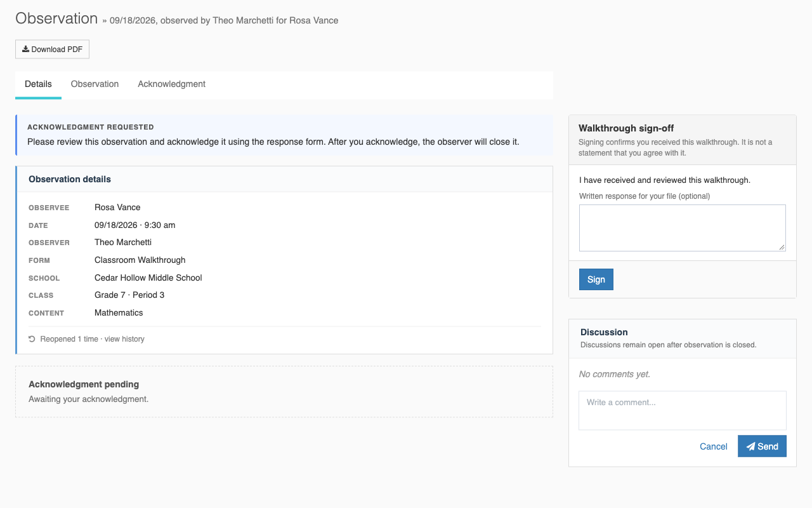Screen dimensions: 812x508
Task: Click the Download PDF button
Action: coord(52,50)
